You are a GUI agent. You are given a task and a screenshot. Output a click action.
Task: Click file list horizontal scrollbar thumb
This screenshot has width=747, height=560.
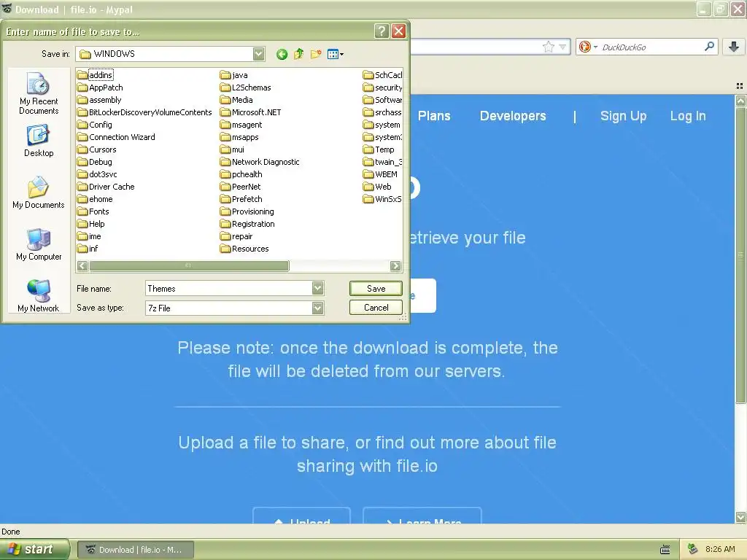point(189,265)
